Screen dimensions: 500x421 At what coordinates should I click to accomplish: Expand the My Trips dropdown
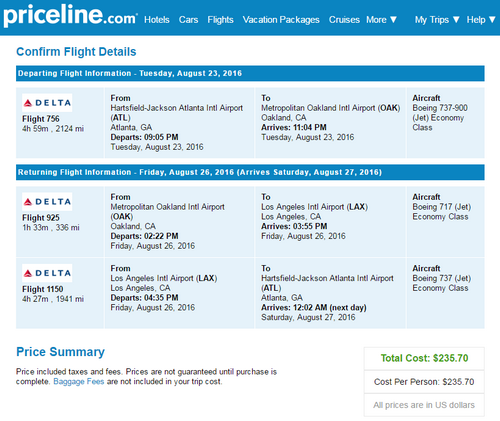coord(437,20)
